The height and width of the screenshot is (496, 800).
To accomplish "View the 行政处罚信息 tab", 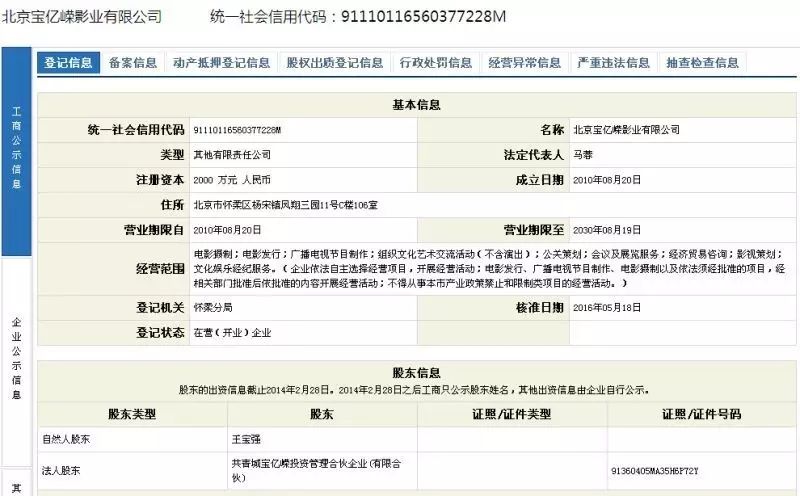I will (x=436, y=63).
